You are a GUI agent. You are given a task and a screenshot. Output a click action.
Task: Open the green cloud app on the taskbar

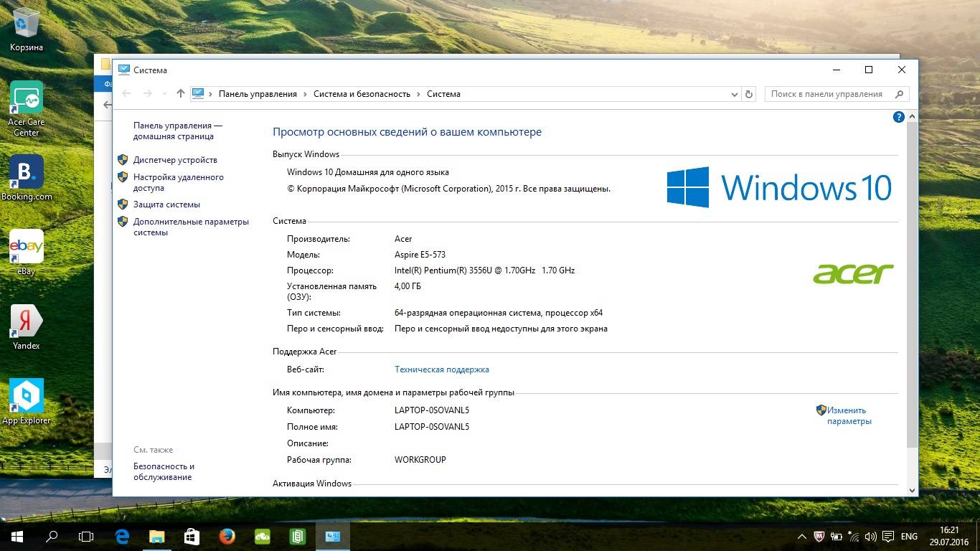click(x=262, y=536)
